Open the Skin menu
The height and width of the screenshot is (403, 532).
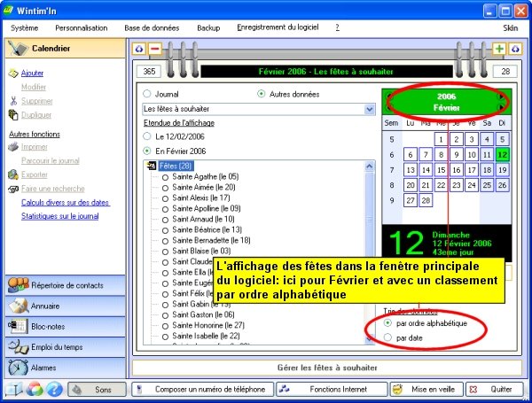[511, 27]
